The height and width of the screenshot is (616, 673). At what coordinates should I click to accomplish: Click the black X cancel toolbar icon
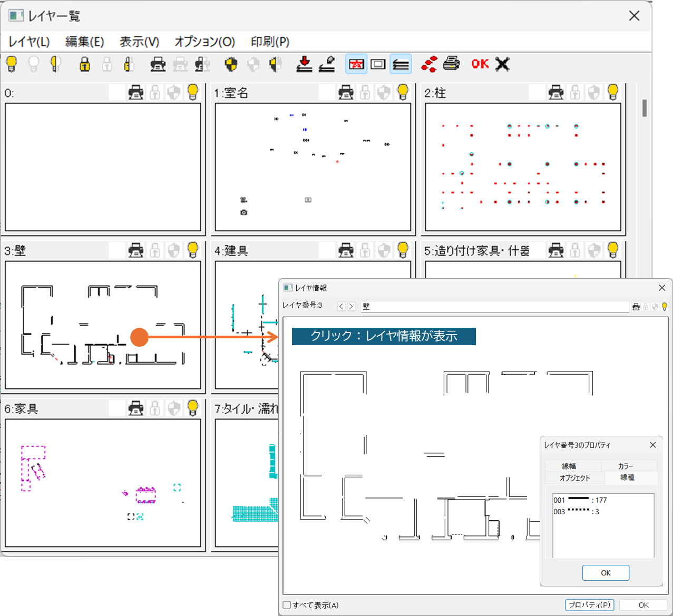tap(503, 64)
